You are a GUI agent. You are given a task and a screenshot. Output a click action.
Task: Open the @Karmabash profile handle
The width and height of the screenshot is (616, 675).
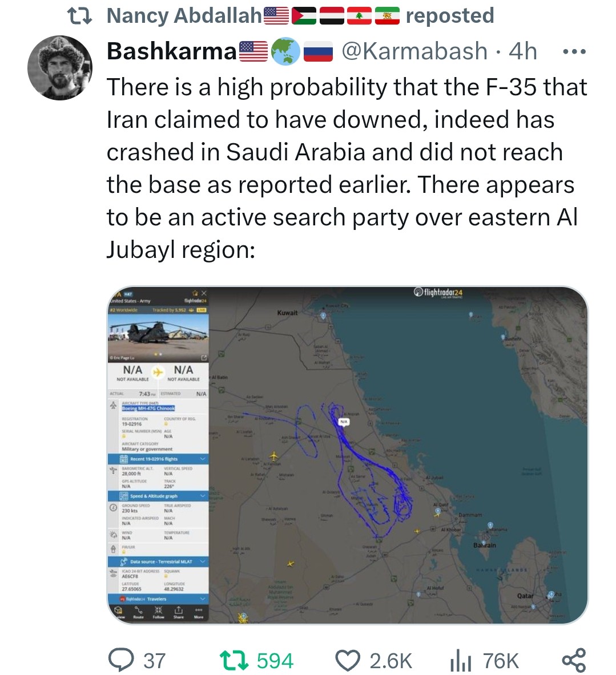point(414,51)
